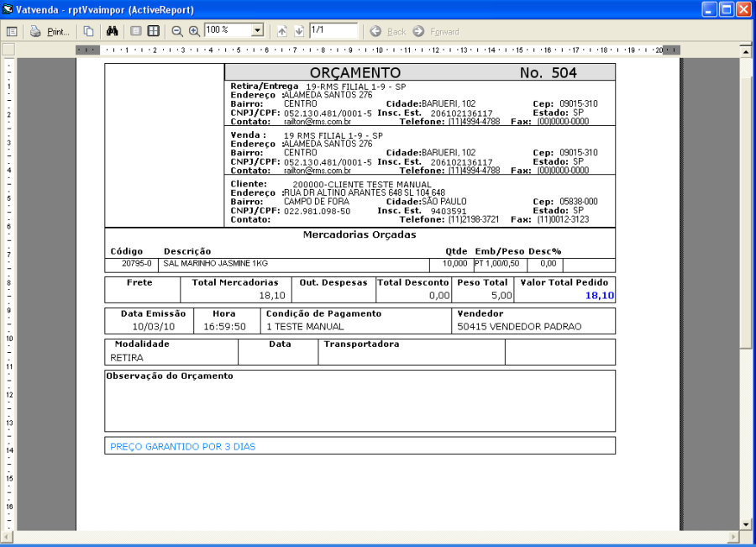Click the printer icon in the toolbar
This screenshot has height=547, width=756.
coord(35,32)
